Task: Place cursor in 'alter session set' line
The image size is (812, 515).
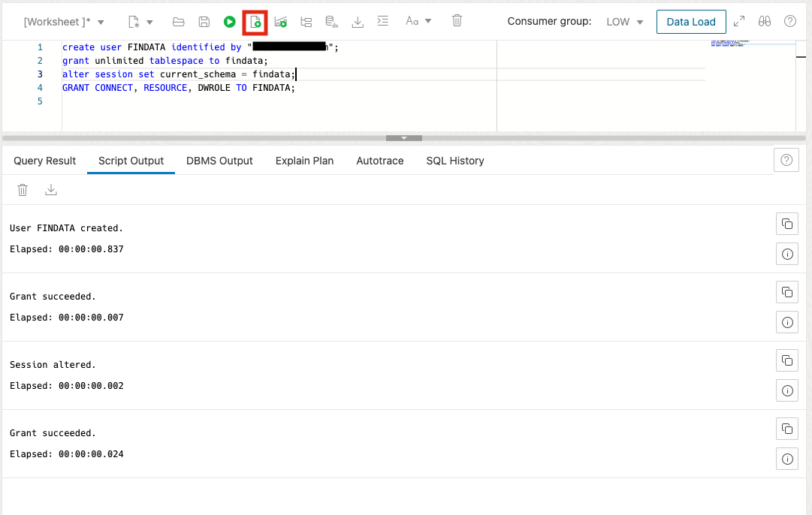Action: (179, 74)
